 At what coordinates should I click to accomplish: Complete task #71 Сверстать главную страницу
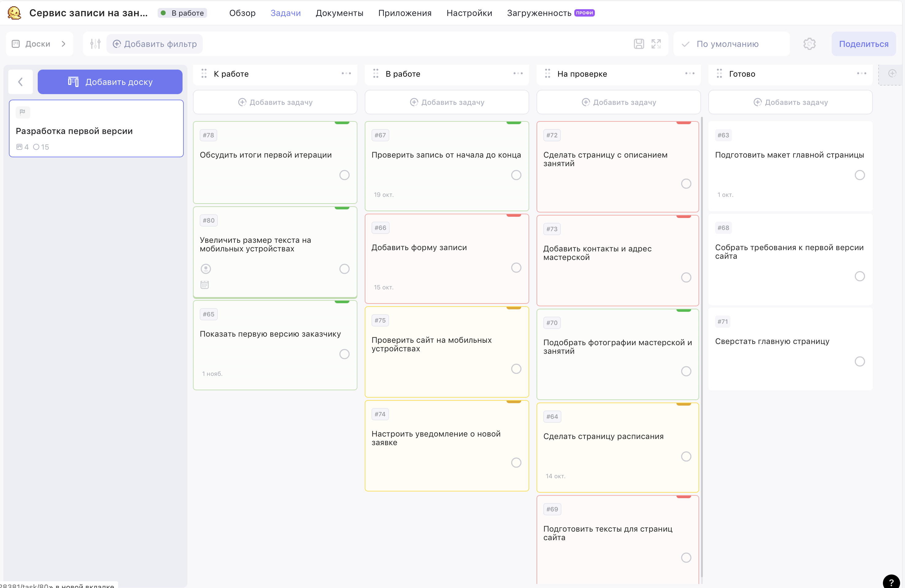pyautogui.click(x=860, y=361)
